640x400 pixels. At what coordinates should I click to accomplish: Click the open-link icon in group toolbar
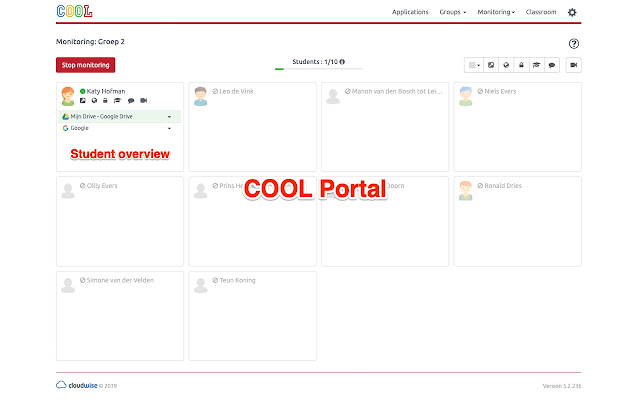pyautogui.click(x=491, y=65)
